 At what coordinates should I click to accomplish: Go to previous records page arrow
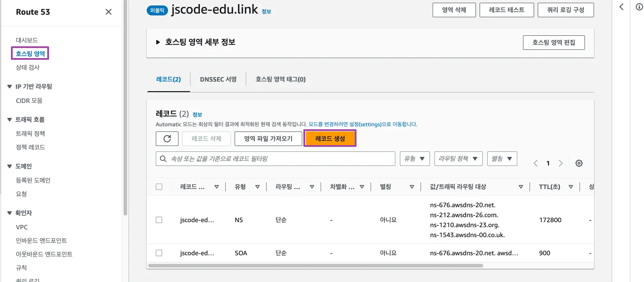[x=536, y=164]
